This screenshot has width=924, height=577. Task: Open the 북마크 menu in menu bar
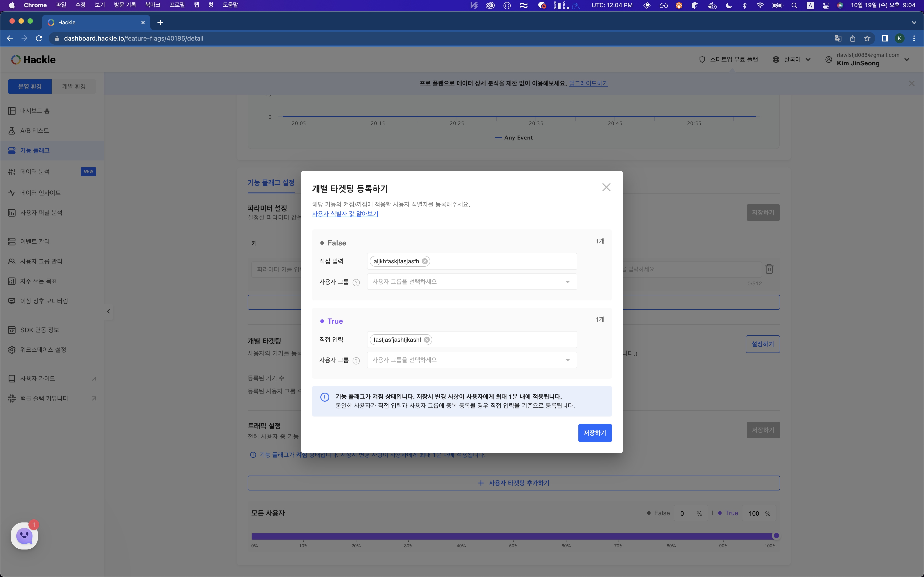click(152, 5)
